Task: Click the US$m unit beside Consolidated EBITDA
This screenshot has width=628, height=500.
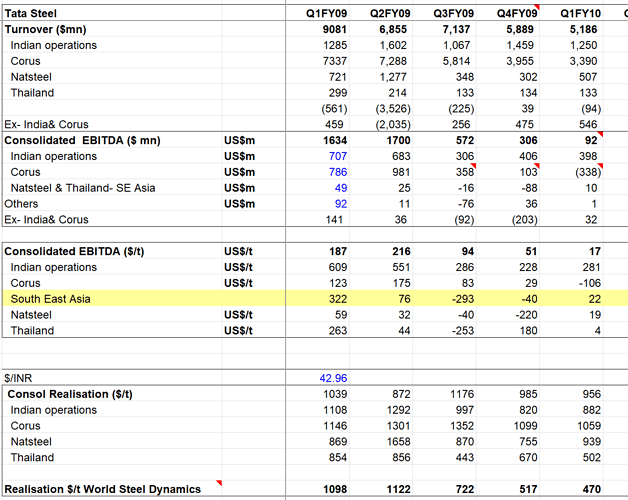Action: pyautogui.click(x=240, y=140)
